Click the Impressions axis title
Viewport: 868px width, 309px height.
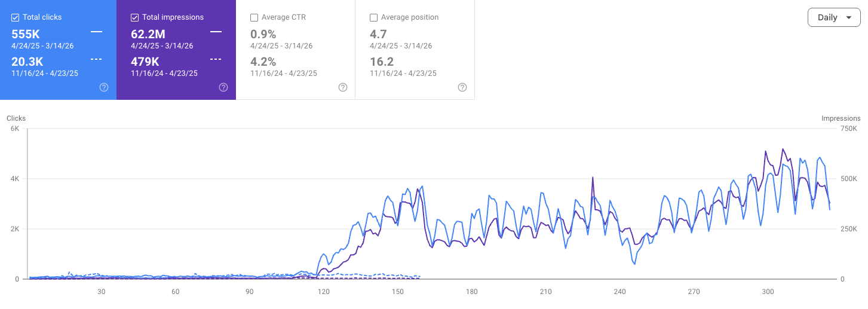pos(841,118)
